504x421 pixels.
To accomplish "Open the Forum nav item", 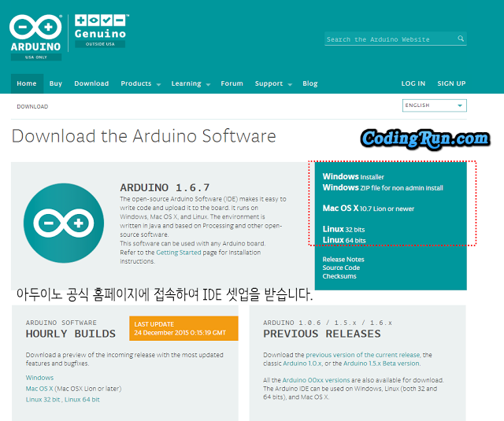I will pos(232,83).
